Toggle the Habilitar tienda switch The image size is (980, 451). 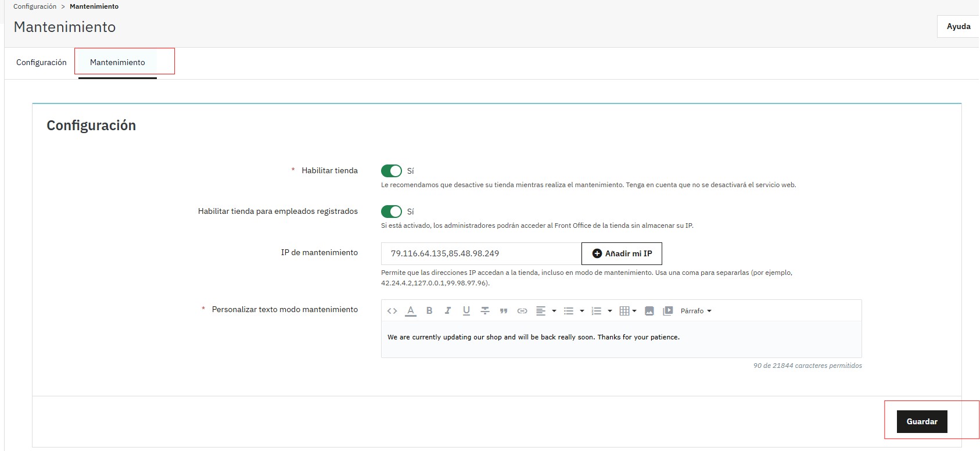click(392, 171)
